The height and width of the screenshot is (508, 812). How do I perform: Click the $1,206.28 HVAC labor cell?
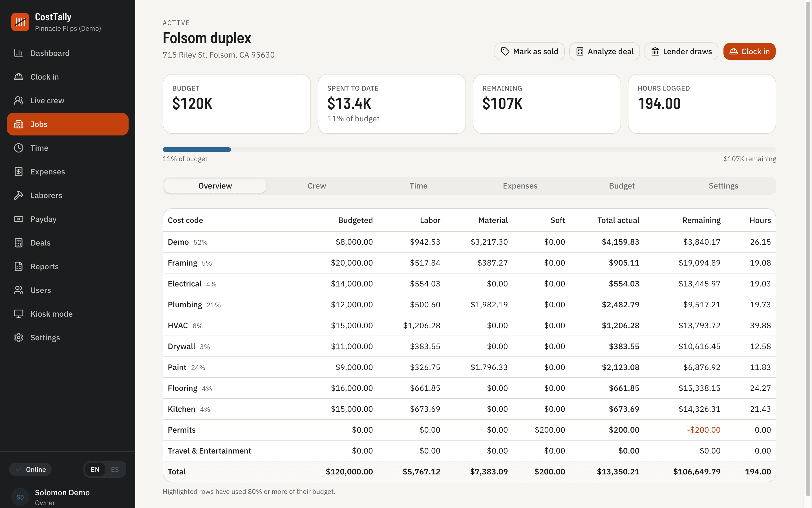pyautogui.click(x=422, y=325)
